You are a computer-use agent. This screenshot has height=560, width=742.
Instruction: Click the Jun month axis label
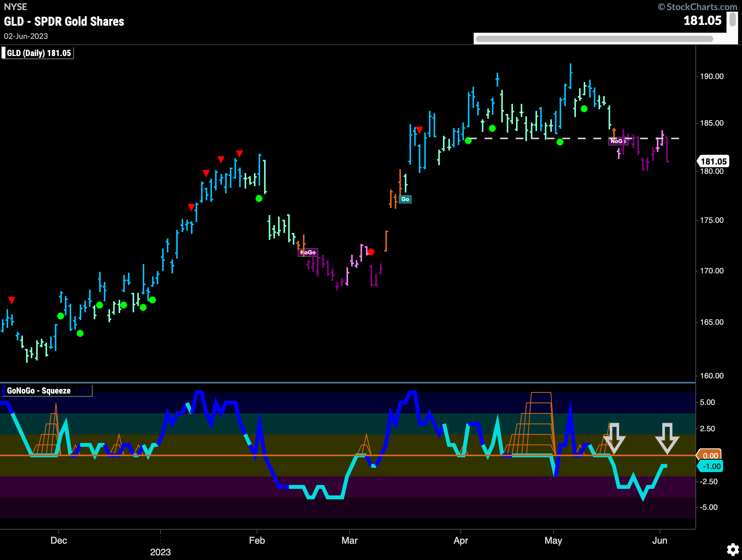660,541
